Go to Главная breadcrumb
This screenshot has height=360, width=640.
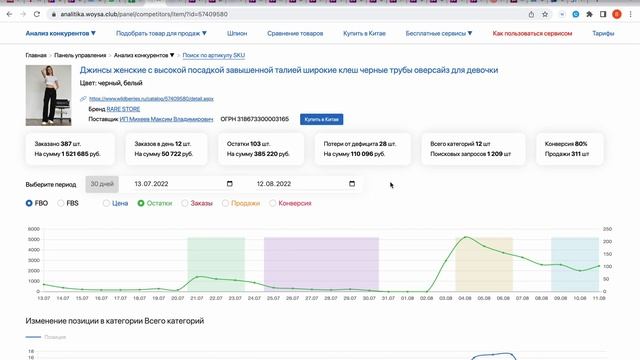pyautogui.click(x=36, y=55)
